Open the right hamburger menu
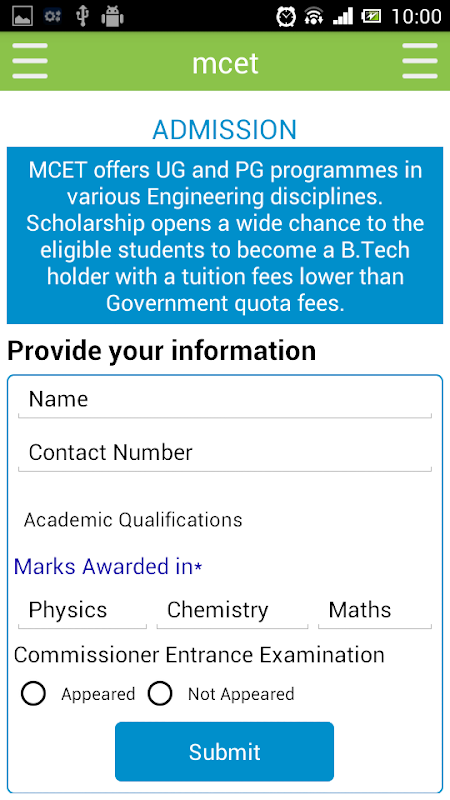450x800 pixels. (x=420, y=61)
